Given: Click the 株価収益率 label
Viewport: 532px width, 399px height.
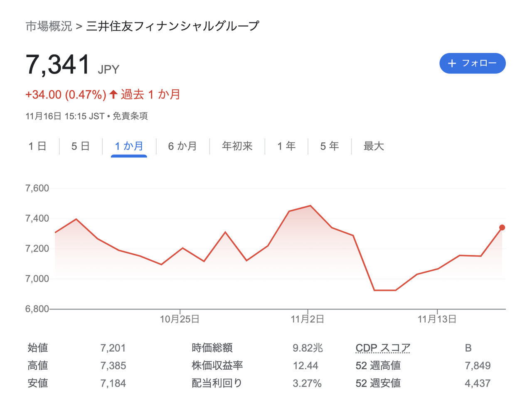Looking at the screenshot, I should click(217, 366).
